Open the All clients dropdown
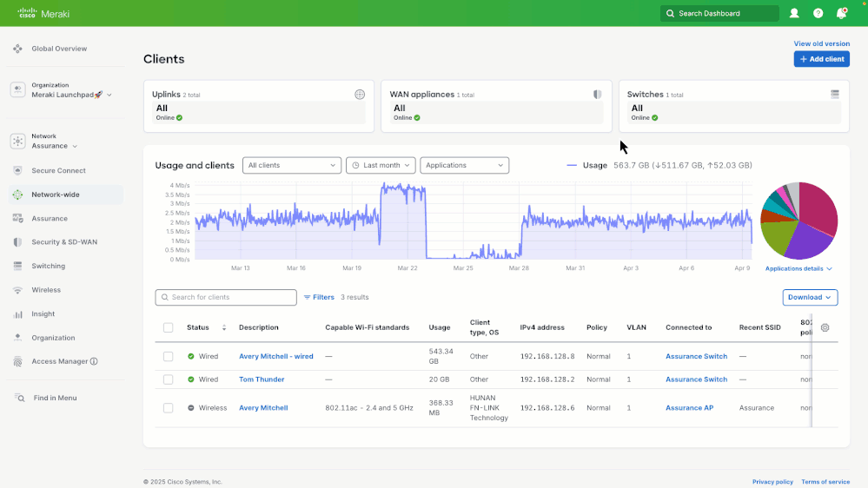This screenshot has width=868, height=488. coord(292,165)
